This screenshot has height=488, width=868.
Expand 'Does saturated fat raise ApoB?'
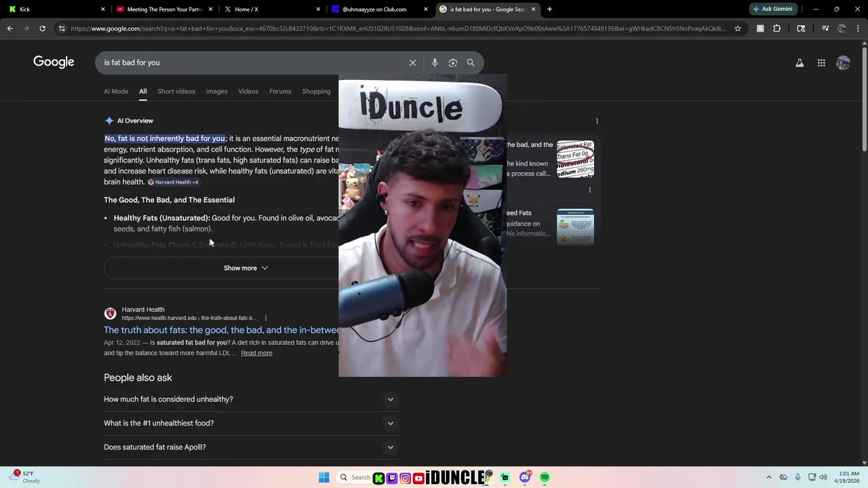(251, 447)
